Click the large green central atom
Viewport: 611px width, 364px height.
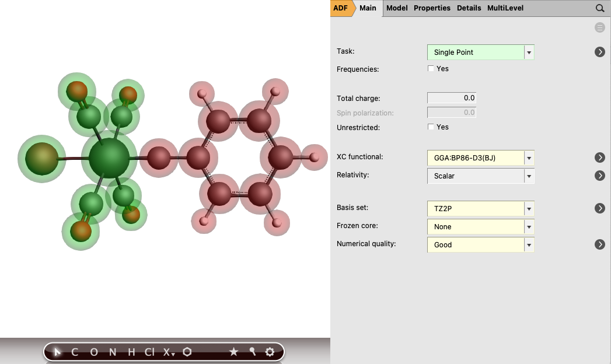click(110, 158)
